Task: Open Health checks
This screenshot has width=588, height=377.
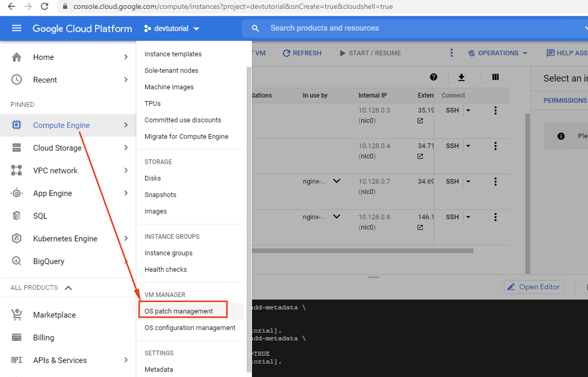Action: (165, 269)
